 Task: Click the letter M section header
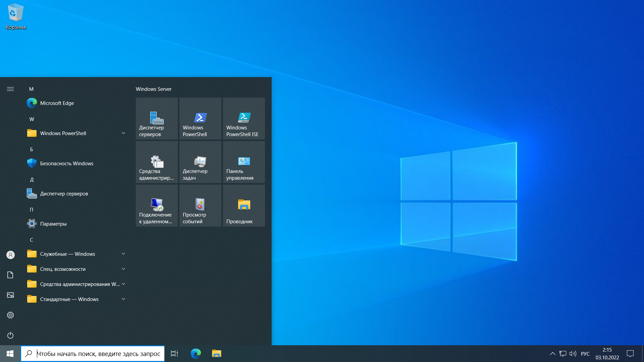tap(31, 89)
